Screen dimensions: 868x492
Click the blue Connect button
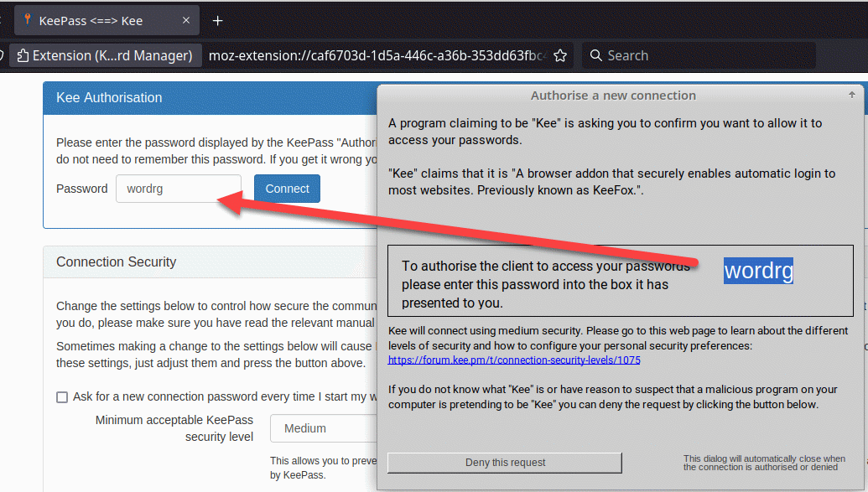[x=287, y=189]
